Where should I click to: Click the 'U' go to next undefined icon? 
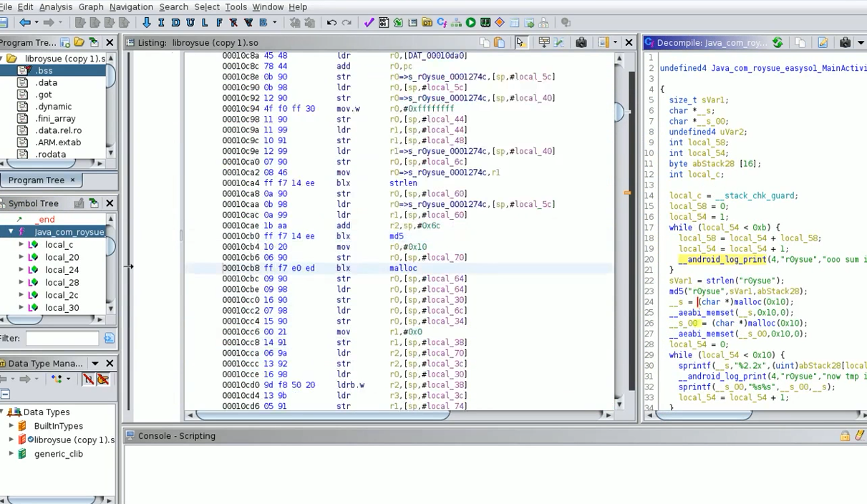click(190, 23)
